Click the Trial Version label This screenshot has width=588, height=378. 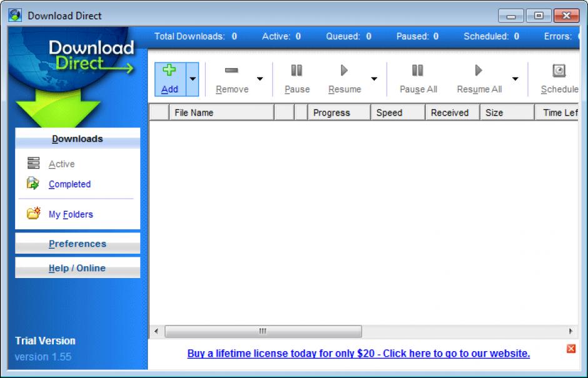(x=45, y=341)
